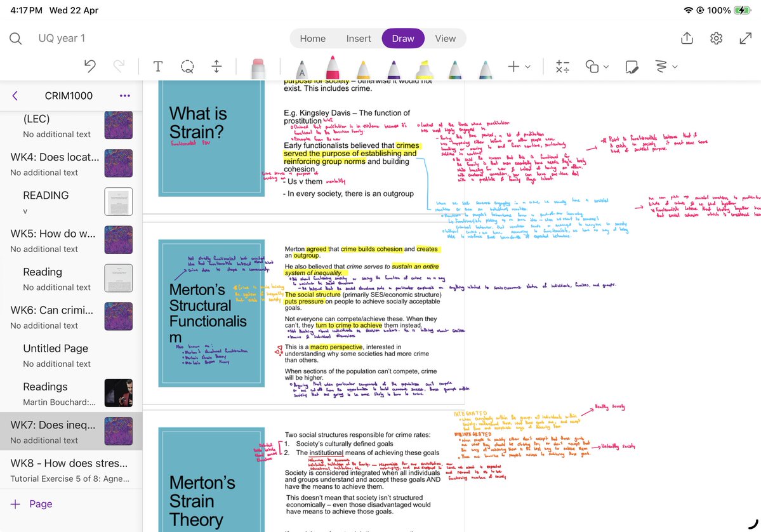This screenshot has width=761, height=532.
Task: Open WK6: Can crimi... page
Action: (71, 317)
